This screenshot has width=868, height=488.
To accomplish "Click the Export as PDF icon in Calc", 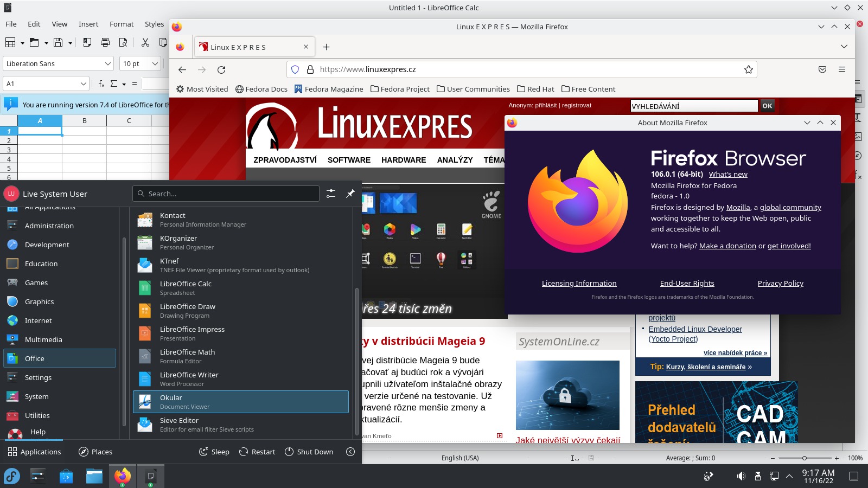I will tap(87, 42).
